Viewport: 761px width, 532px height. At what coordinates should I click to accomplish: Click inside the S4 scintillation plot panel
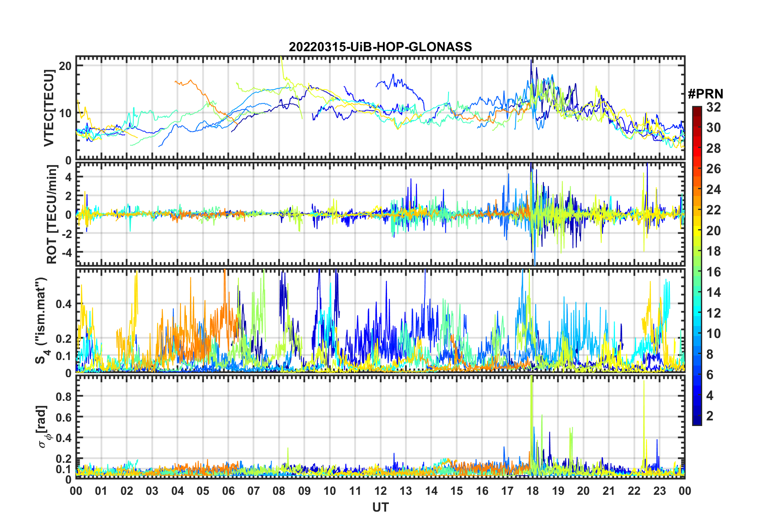(380, 321)
